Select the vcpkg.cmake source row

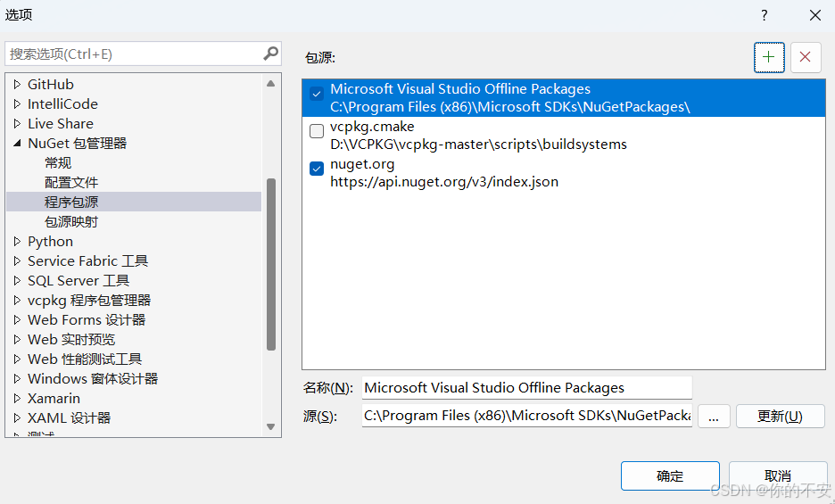[x=564, y=136]
